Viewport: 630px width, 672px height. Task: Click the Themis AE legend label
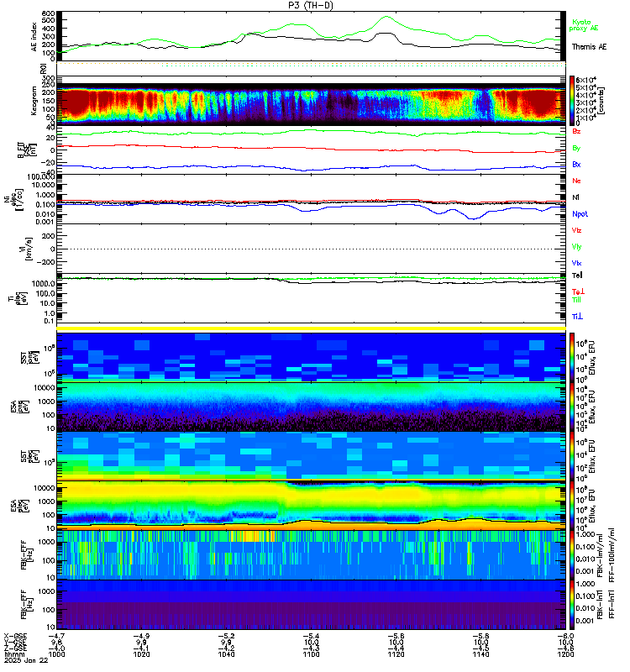[589, 47]
